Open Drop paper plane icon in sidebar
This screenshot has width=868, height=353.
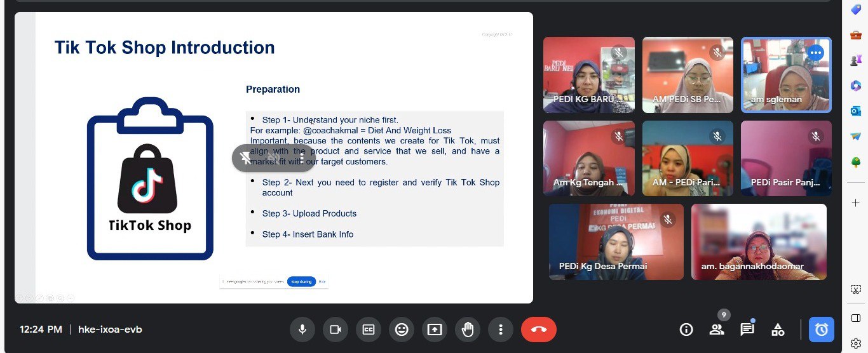tap(855, 137)
